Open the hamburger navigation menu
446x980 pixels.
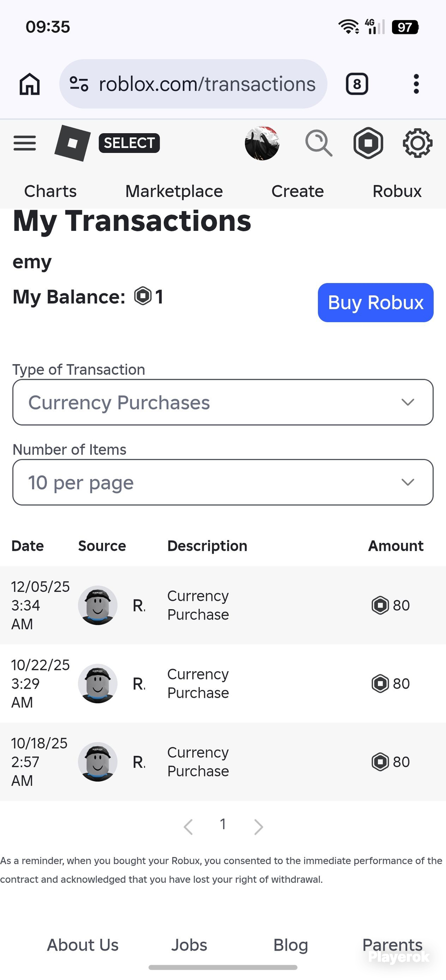click(x=25, y=143)
